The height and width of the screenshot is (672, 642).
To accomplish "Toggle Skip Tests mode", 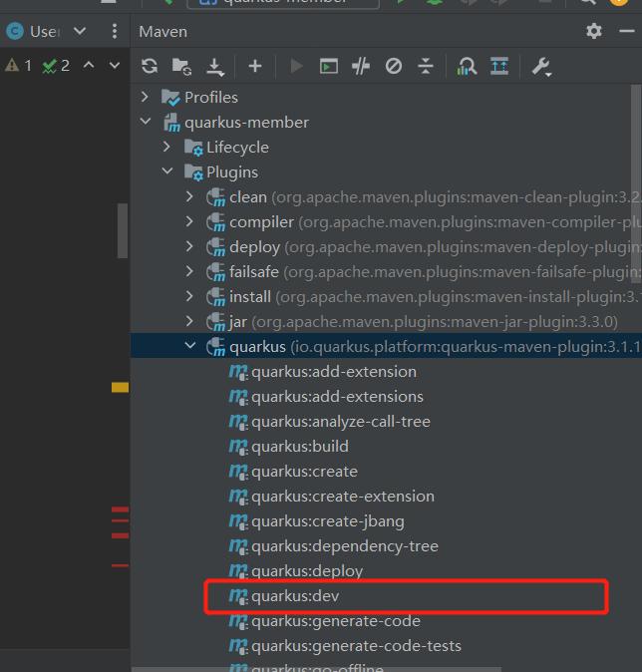I will pyautogui.click(x=394, y=66).
